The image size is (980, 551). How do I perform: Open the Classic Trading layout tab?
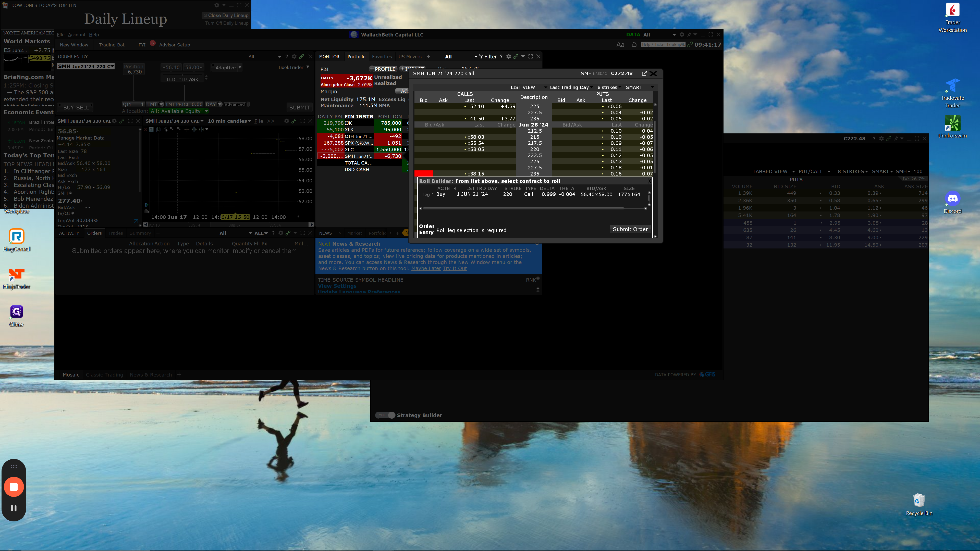click(x=104, y=374)
